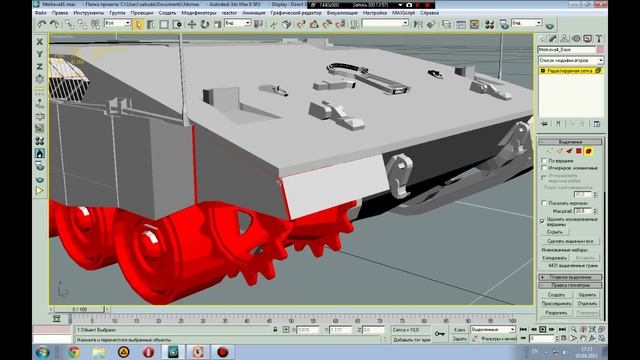Select Face sub-object level triangle icon
Screen dimensions: 640x360
tap(569, 151)
